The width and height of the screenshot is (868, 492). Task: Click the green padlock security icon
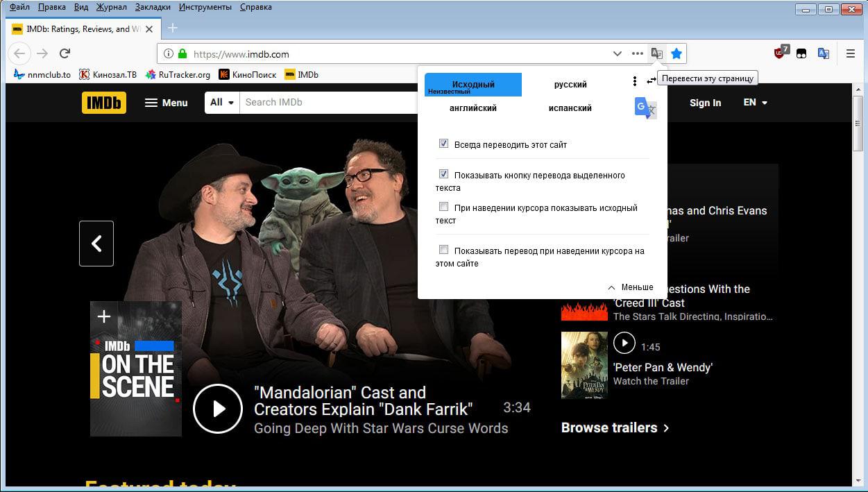click(182, 53)
